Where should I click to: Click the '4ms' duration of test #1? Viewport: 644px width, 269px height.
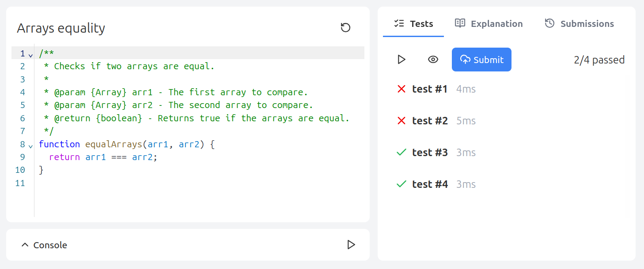click(x=466, y=89)
